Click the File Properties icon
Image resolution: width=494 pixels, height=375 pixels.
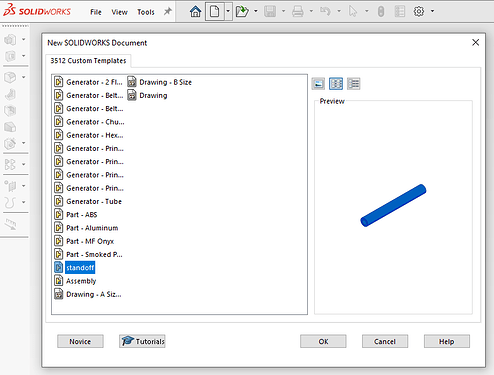click(x=400, y=12)
